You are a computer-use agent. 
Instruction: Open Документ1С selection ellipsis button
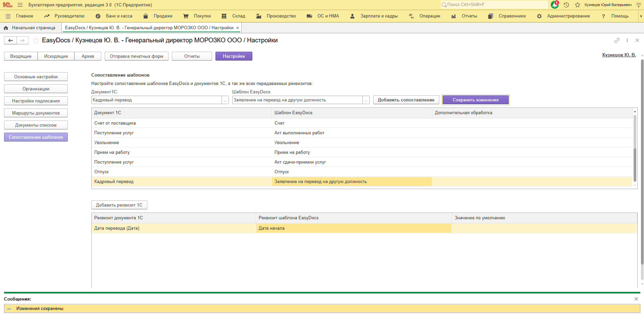(225, 100)
